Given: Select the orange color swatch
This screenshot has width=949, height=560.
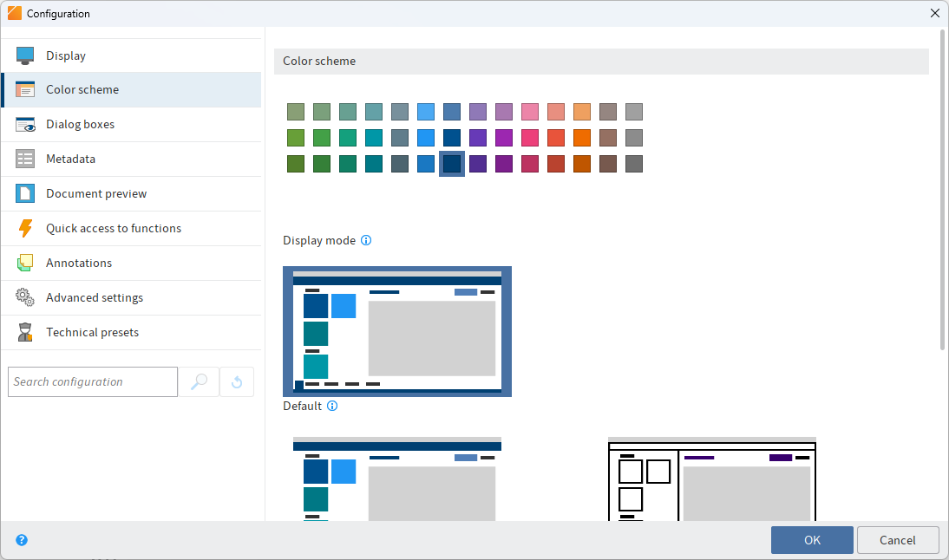Looking at the screenshot, I should click(x=581, y=137).
